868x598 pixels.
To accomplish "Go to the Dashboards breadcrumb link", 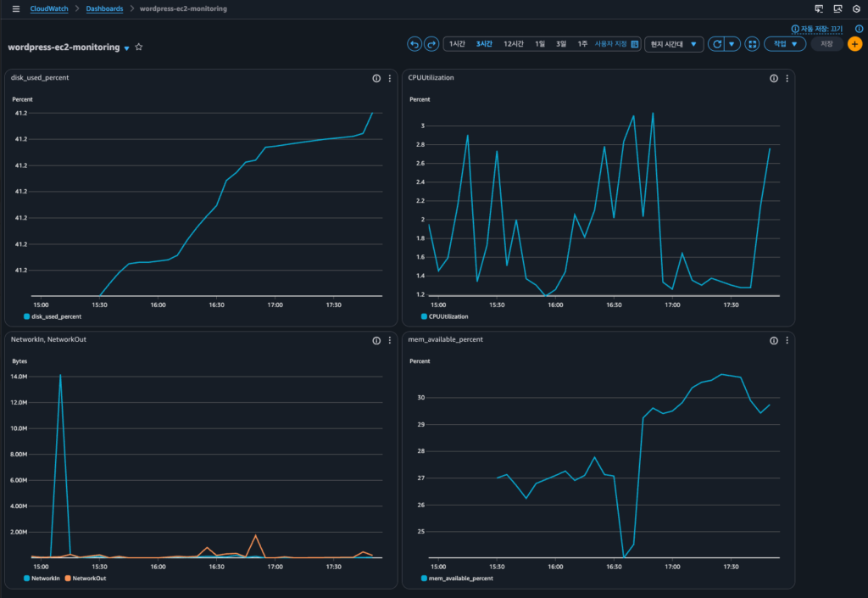I will pyautogui.click(x=104, y=8).
